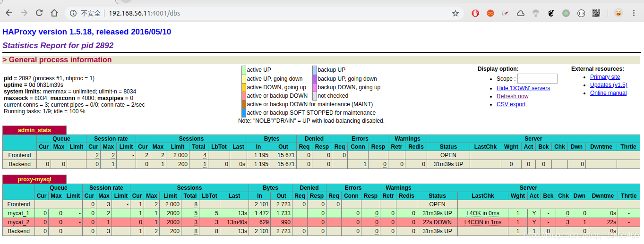Click admin_stats Frontend OPEN status
This screenshot has width=644, height=244.
click(x=448, y=155)
